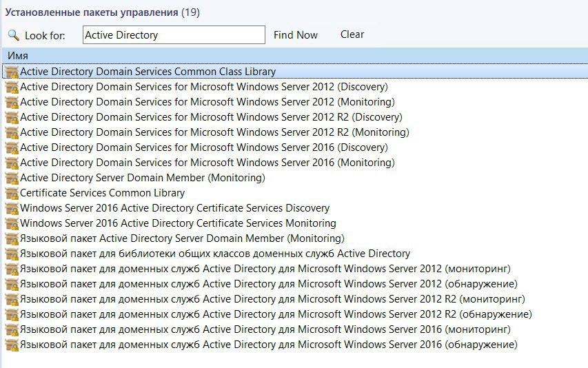
Task: Click icon of Server 2012 R2 (Discovery) pack
Action: tap(12, 117)
